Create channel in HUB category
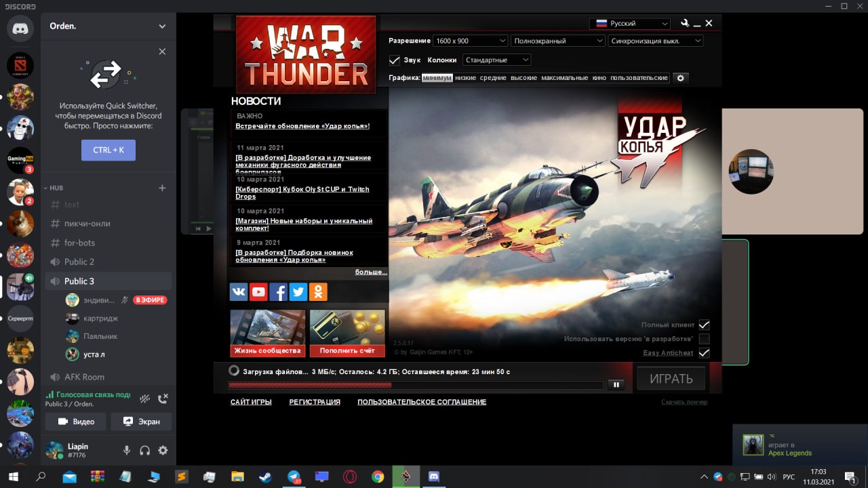This screenshot has width=868, height=488. click(x=162, y=188)
